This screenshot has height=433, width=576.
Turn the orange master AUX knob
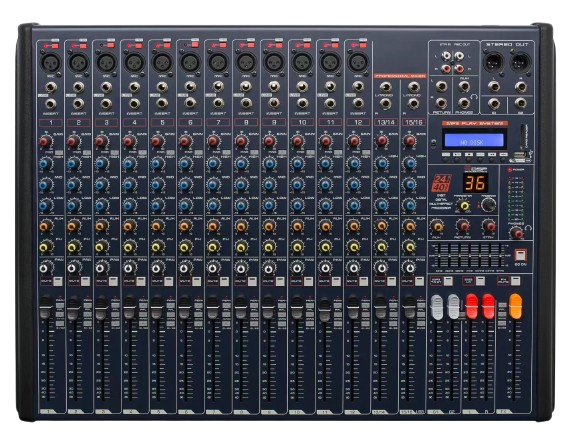coord(436,226)
